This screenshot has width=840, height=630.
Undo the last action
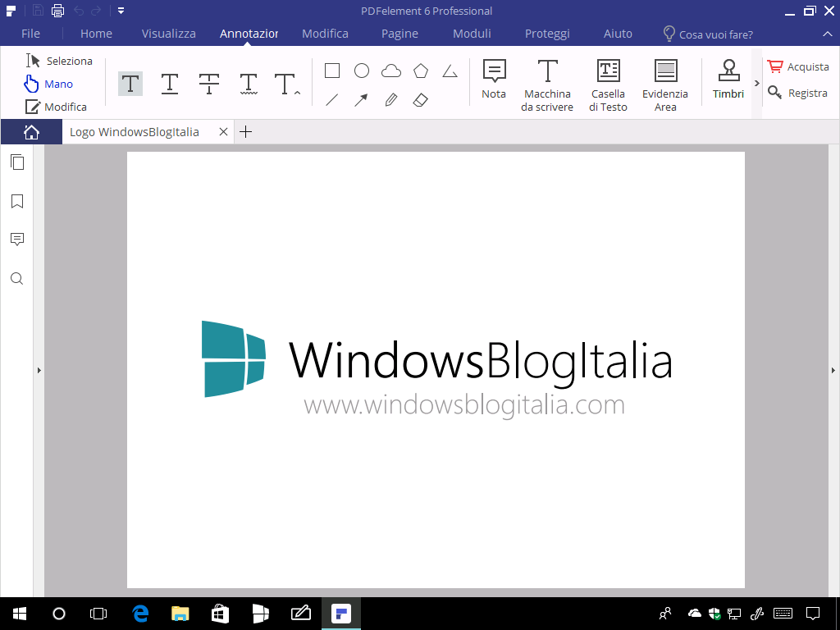click(x=79, y=10)
